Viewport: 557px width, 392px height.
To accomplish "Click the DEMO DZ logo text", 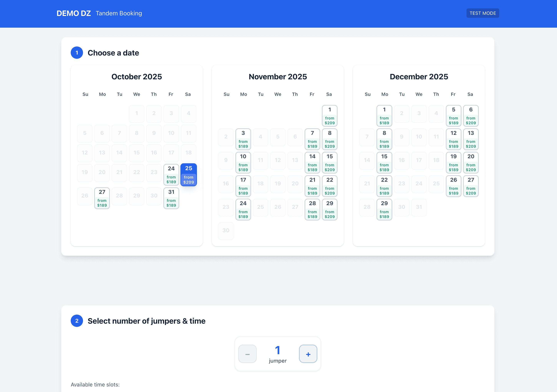I will click(x=74, y=13).
